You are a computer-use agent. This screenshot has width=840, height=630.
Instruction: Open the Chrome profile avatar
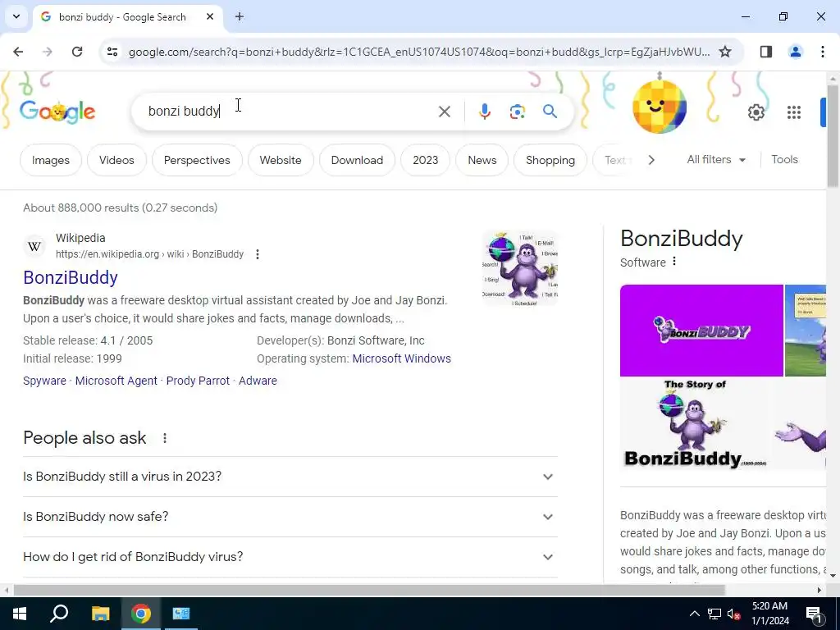coord(795,52)
